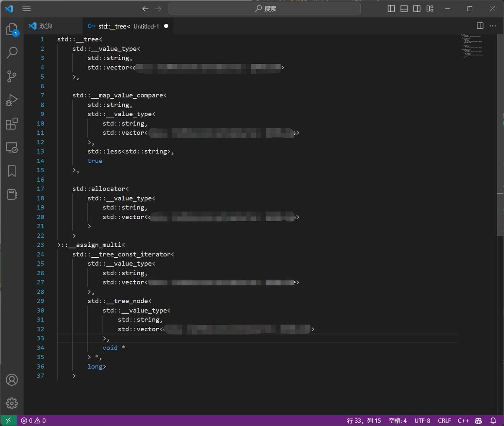Toggle the secondary side bar layout icon
This screenshot has height=426, width=504.
point(417,8)
